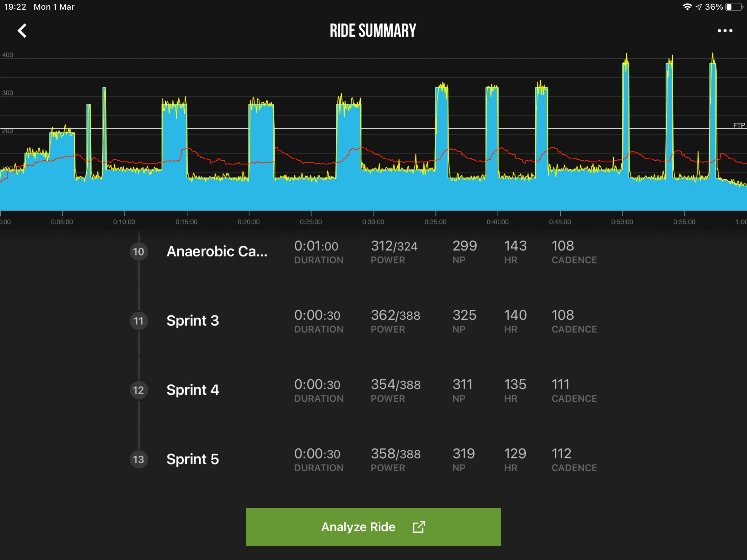
Task: Click the 0:30:00 tick on chart timeline
Action: [x=373, y=222]
